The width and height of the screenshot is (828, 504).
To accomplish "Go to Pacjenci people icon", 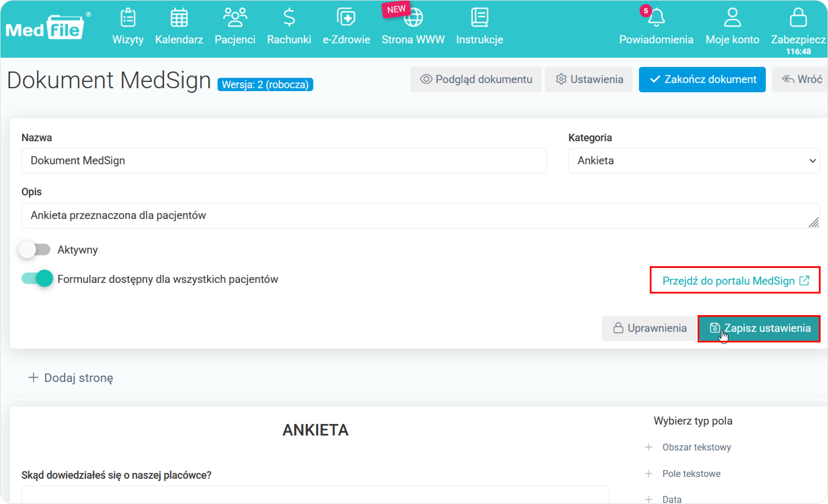I will point(235,17).
